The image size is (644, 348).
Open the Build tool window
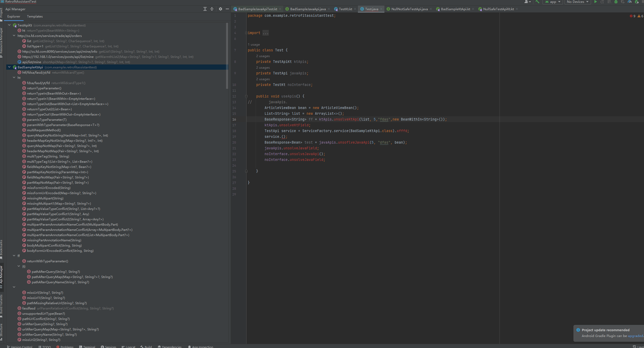[x=146, y=346]
